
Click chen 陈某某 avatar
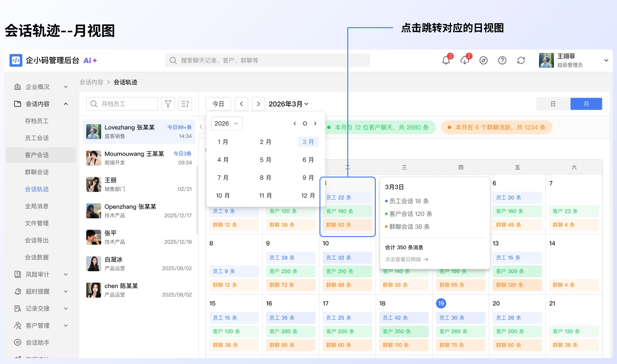click(93, 290)
